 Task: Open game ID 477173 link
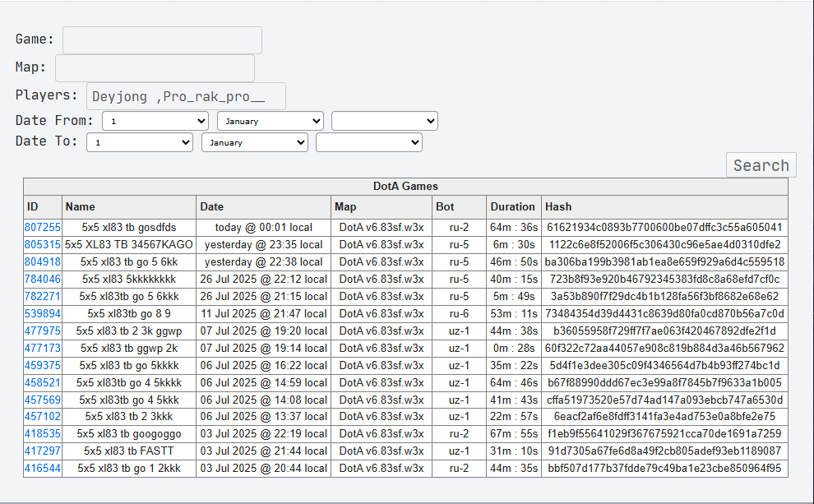coord(43,348)
